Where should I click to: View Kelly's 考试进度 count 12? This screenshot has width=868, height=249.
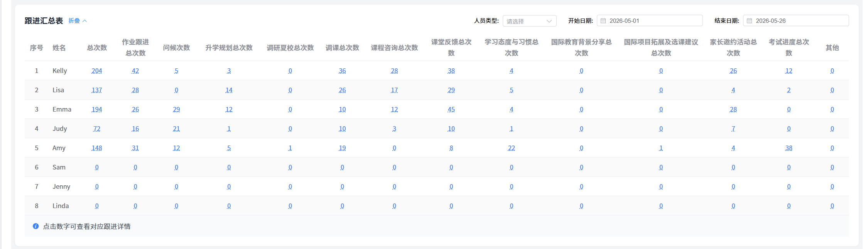tap(789, 71)
